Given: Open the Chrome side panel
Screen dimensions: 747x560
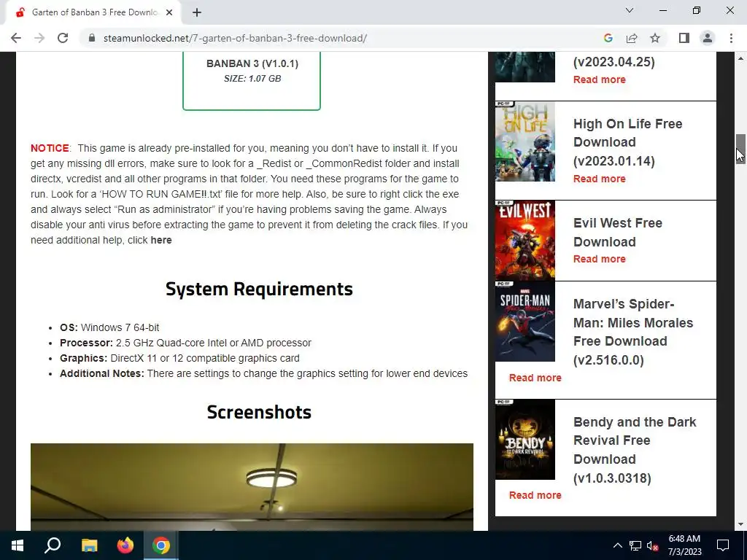Looking at the screenshot, I should click(x=684, y=38).
